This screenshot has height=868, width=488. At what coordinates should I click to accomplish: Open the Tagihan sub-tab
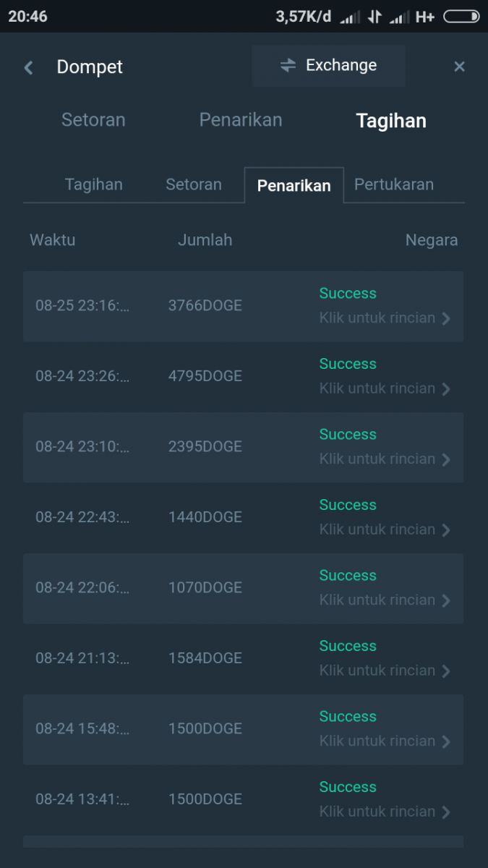tap(94, 184)
